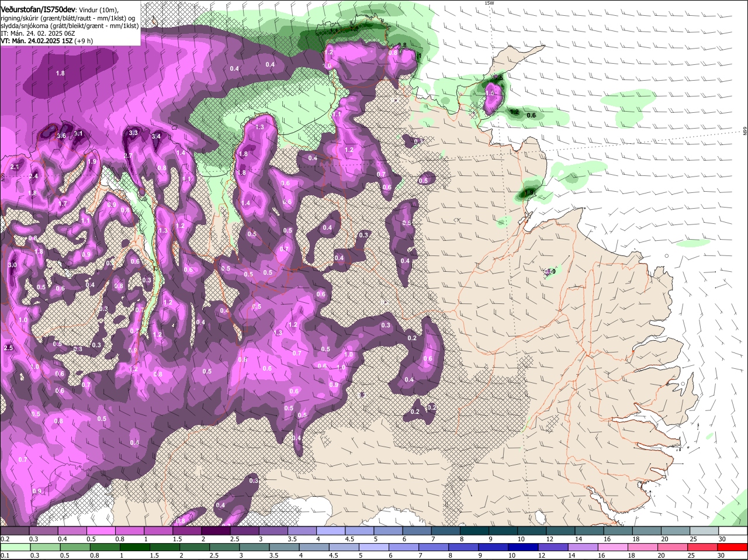Image resolution: width=748 pixels, height=560 pixels.
Task: Click the '30' label on the snow scale
Action: [722, 538]
